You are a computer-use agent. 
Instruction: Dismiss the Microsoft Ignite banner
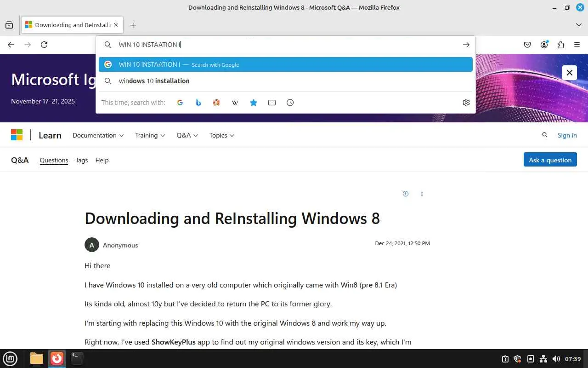pos(569,73)
